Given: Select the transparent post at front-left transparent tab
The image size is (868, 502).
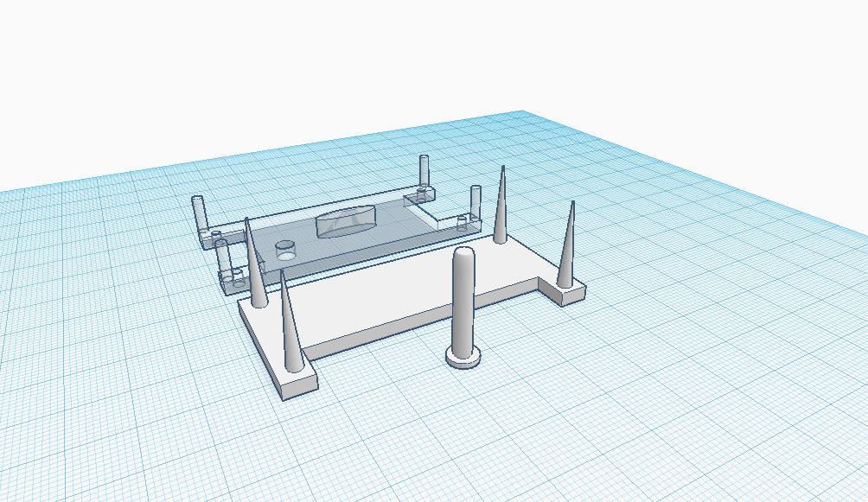Looking at the screenshot, I should point(224,259).
